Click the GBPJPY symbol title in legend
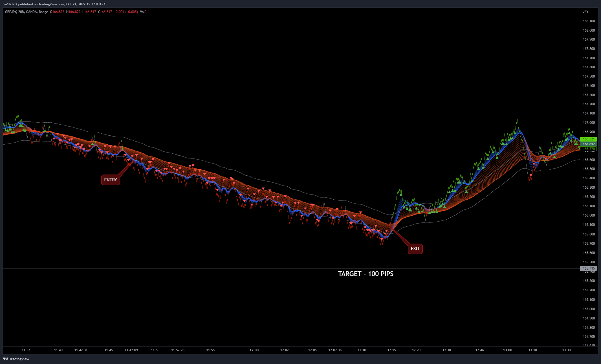The width and height of the screenshot is (601, 364). click(x=11, y=12)
